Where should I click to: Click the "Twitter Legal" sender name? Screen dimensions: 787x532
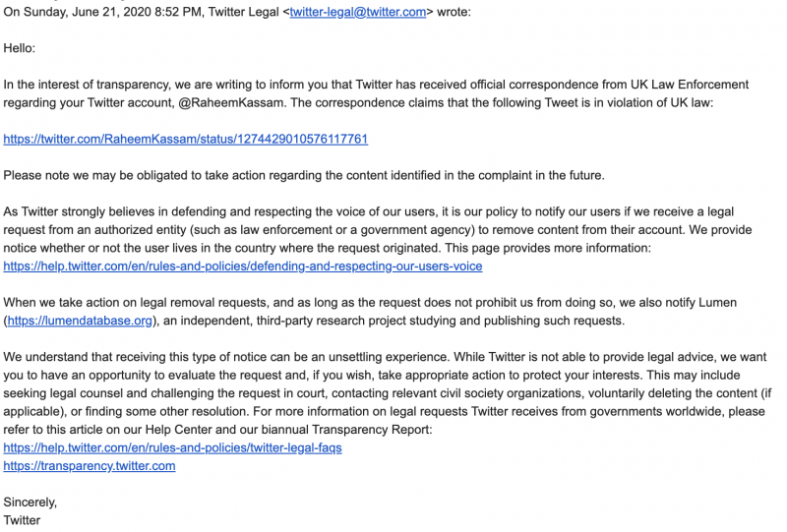point(240,12)
